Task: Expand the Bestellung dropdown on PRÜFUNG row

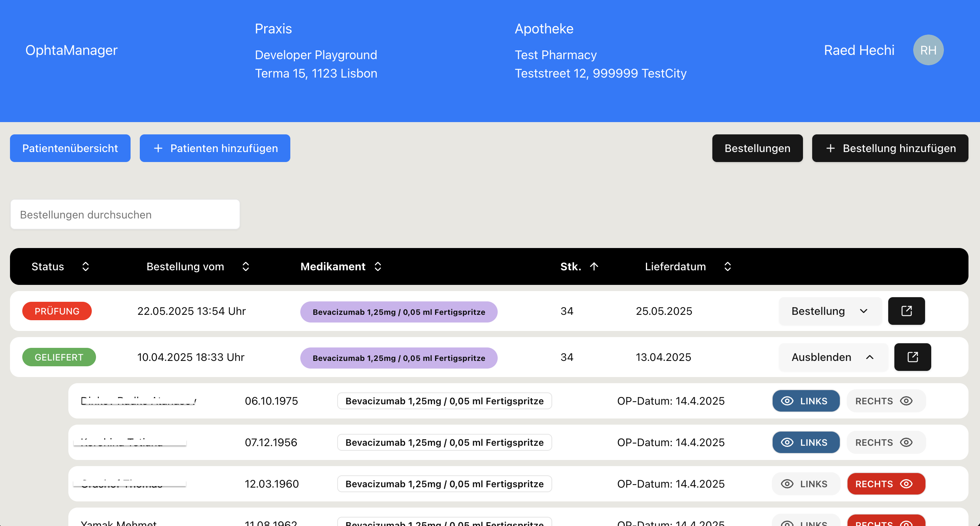Action: [x=829, y=311]
